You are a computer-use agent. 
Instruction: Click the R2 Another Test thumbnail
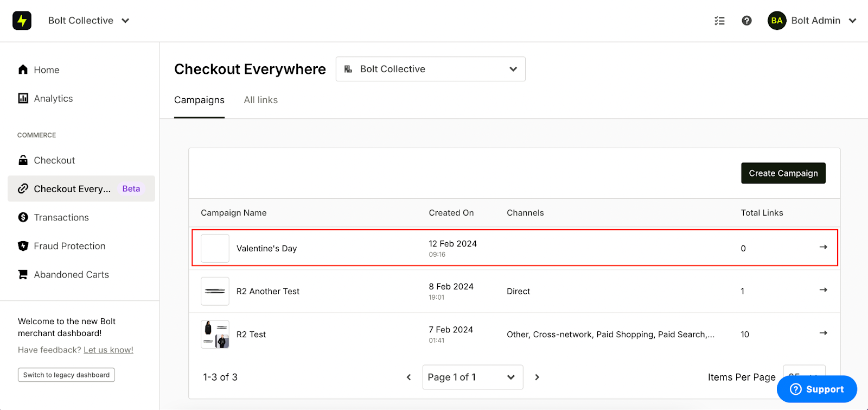215,292
